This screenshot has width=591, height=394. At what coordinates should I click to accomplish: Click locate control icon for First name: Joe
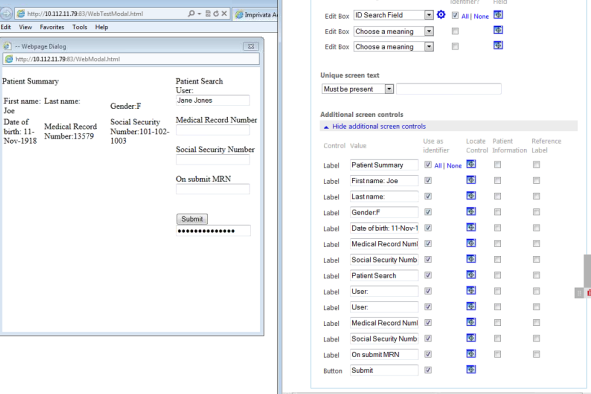click(x=471, y=180)
